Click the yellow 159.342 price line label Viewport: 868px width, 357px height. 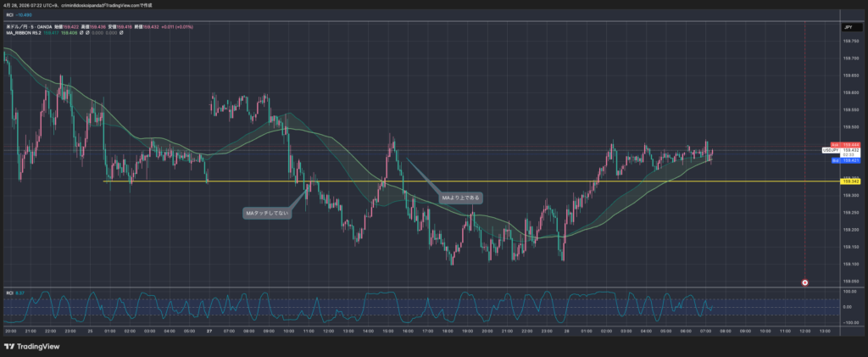849,181
